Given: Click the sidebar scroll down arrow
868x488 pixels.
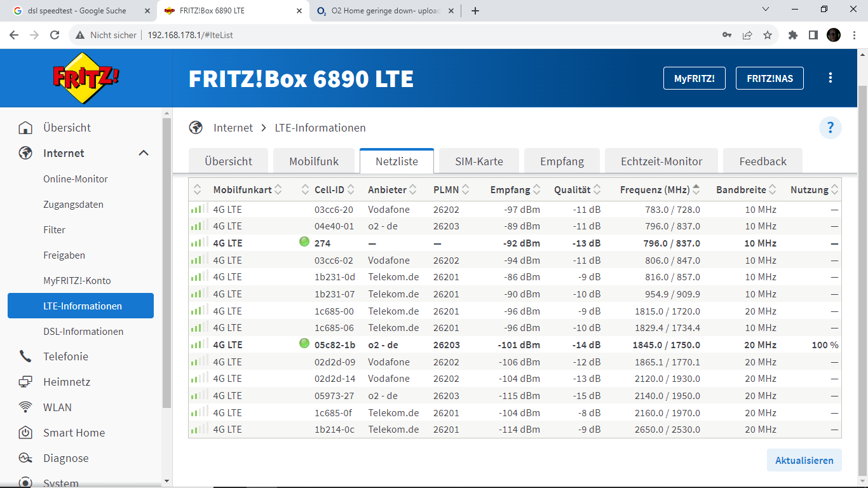Looking at the screenshot, I should point(167,481).
